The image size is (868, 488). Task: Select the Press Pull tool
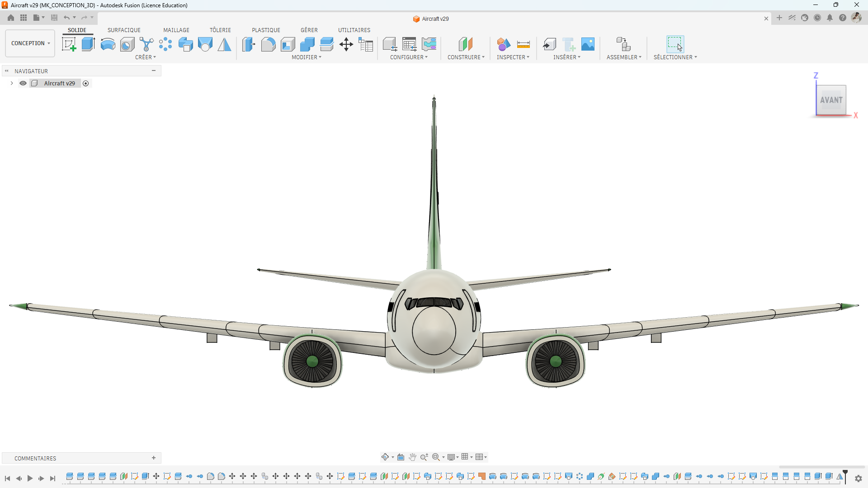click(x=249, y=44)
